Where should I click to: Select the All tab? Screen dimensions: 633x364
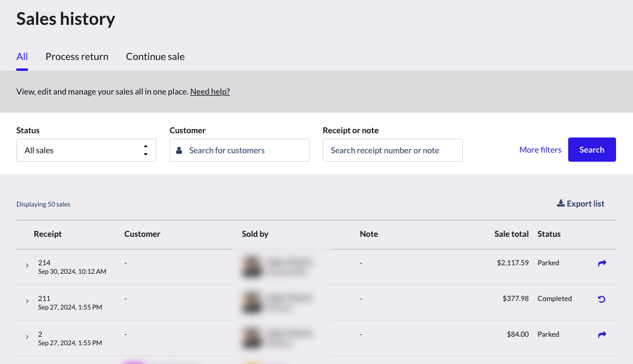(x=22, y=56)
